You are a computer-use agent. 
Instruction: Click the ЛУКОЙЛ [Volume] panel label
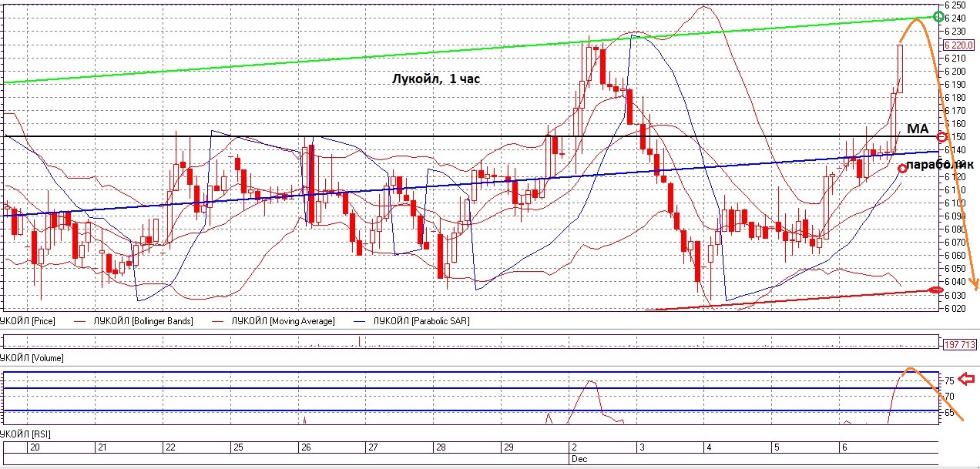32,358
